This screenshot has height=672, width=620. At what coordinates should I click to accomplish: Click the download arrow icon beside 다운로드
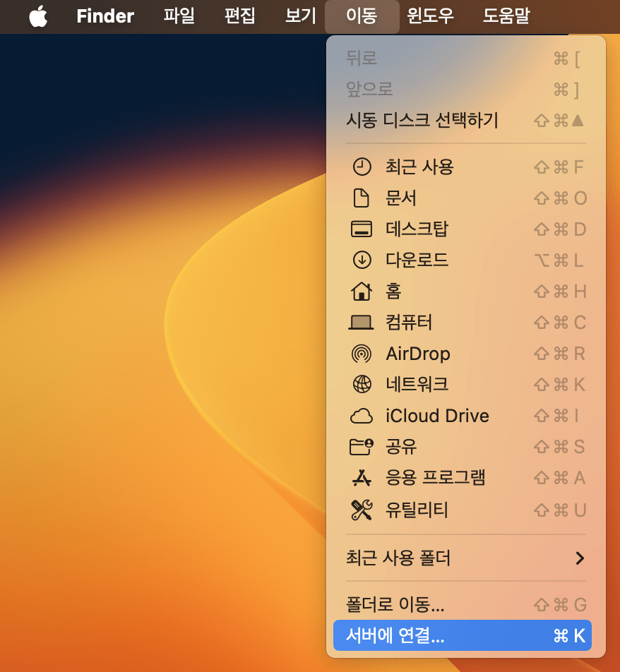(x=361, y=260)
